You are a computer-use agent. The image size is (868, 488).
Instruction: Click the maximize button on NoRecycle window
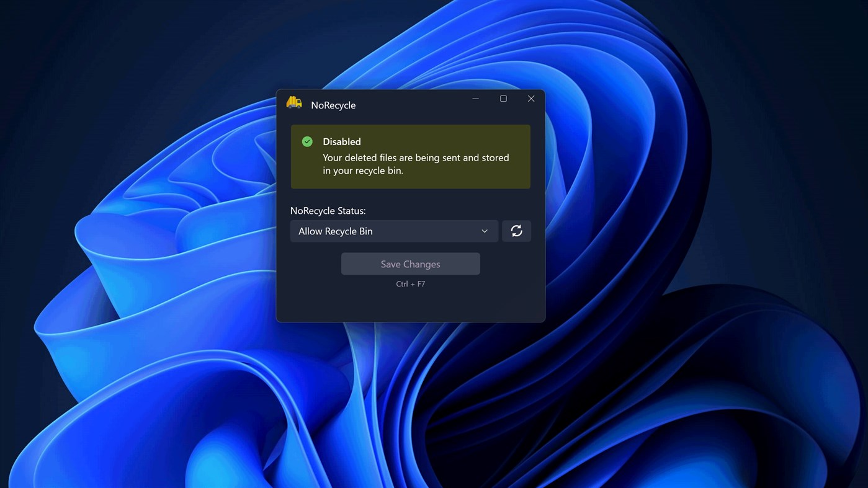point(503,98)
